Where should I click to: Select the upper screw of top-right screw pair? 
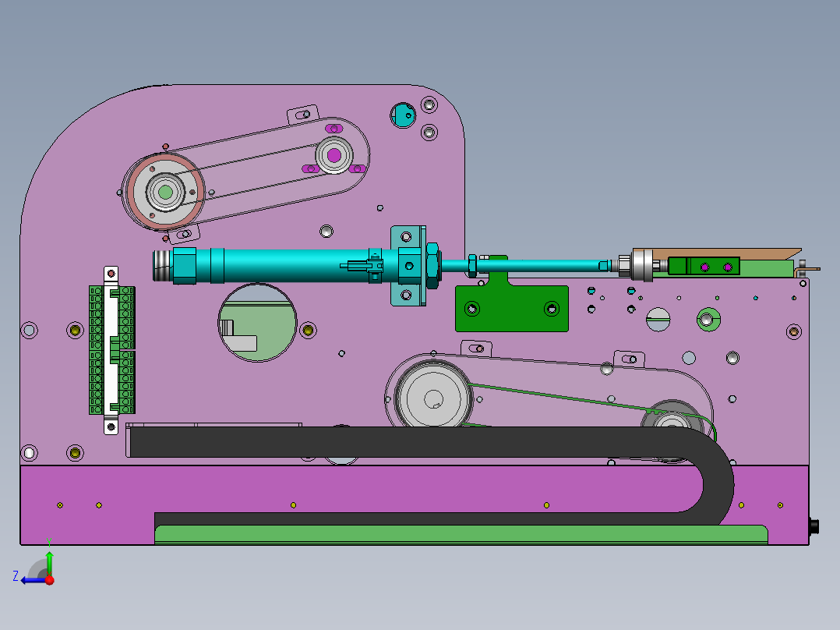tap(429, 104)
